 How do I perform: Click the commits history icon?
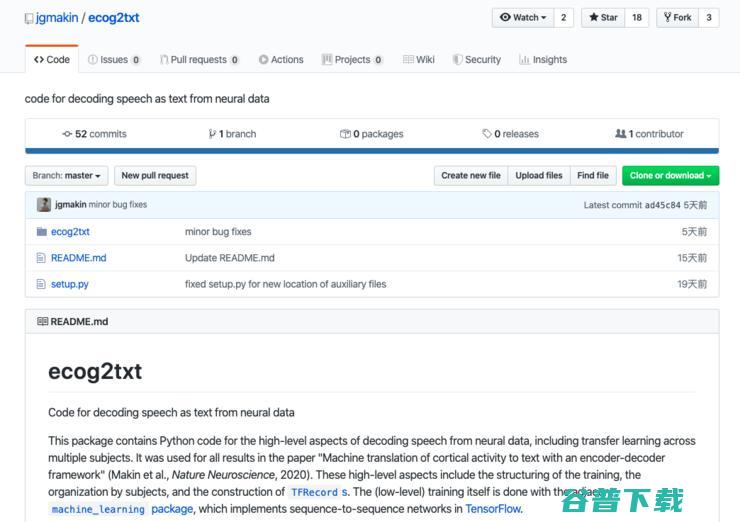(67, 134)
